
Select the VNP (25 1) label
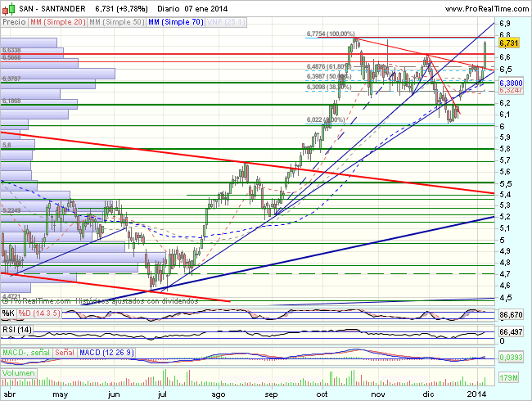click(226, 22)
